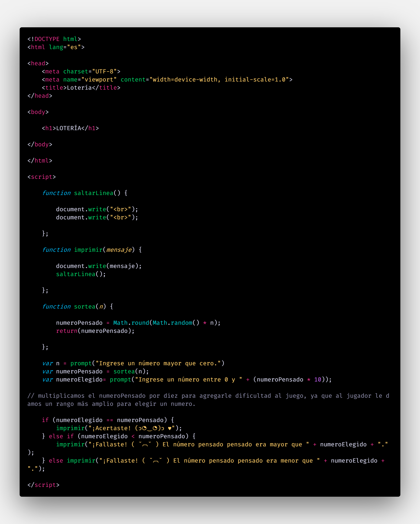
Task: Click the DOCTYPE html declaration line
Action: (x=54, y=39)
